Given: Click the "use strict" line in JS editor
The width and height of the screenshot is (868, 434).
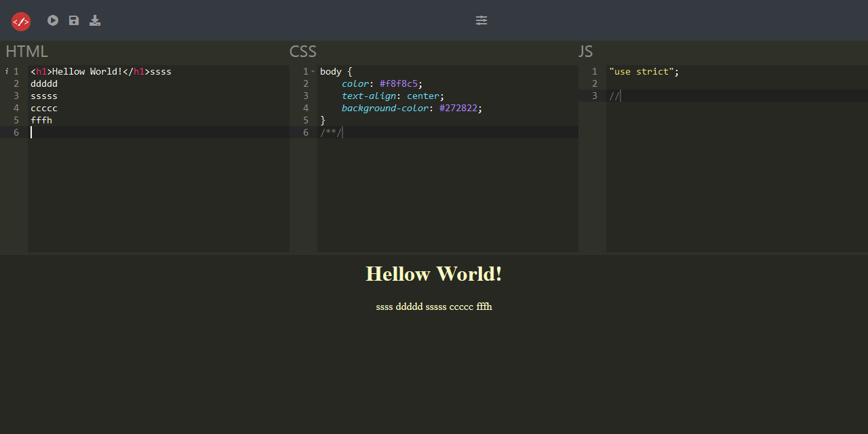Looking at the screenshot, I should (644, 71).
